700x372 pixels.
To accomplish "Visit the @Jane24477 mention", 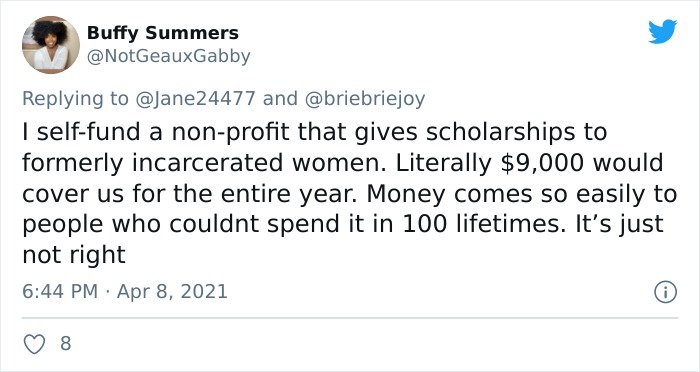I will point(196,98).
